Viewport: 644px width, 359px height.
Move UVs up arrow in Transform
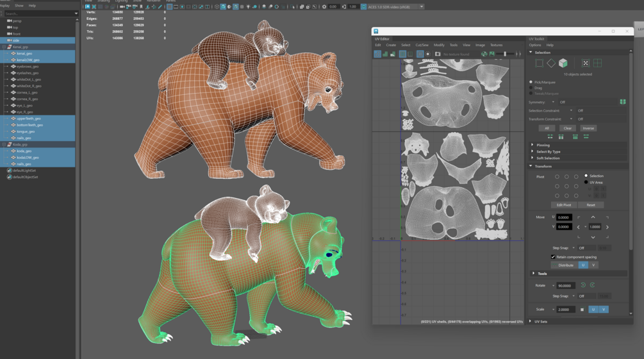pos(593,217)
